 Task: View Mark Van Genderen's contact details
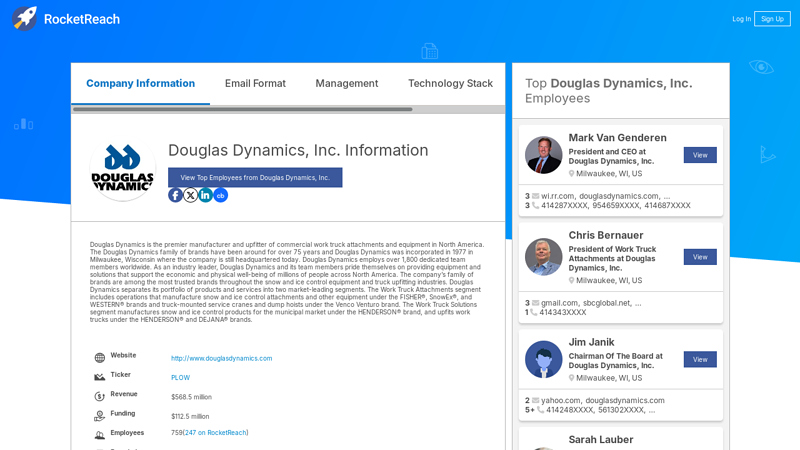click(700, 155)
